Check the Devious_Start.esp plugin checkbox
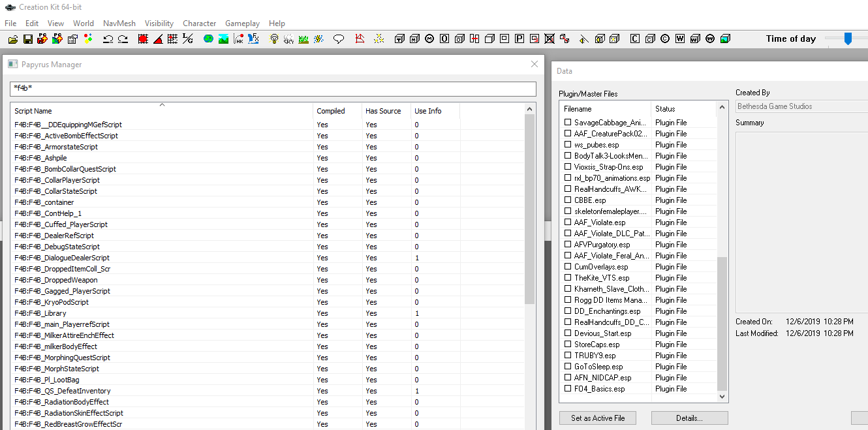The height and width of the screenshot is (430, 868). pos(568,333)
